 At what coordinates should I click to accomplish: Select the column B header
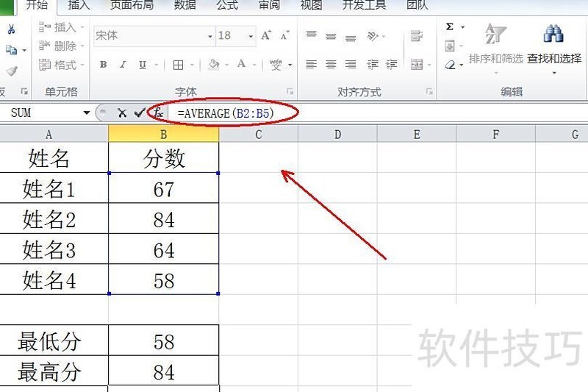[x=163, y=135]
